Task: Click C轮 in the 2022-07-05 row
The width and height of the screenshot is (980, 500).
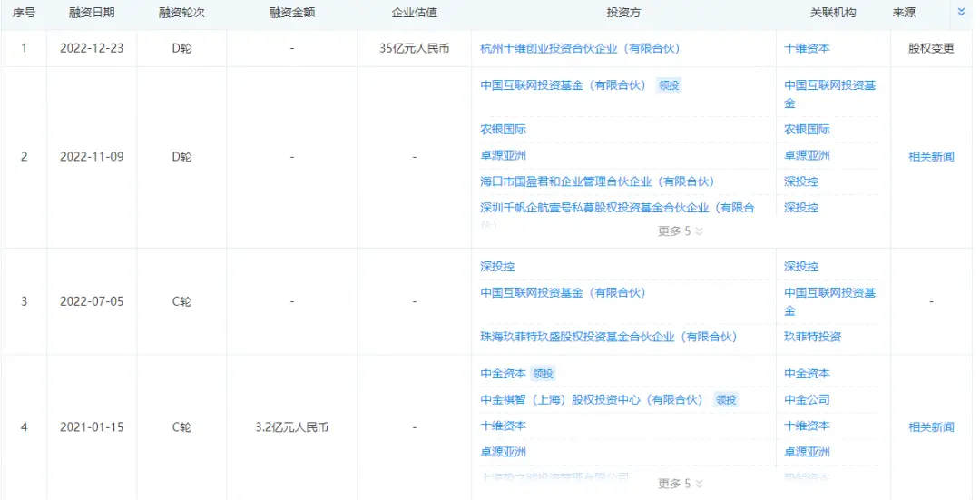Action: 181,302
